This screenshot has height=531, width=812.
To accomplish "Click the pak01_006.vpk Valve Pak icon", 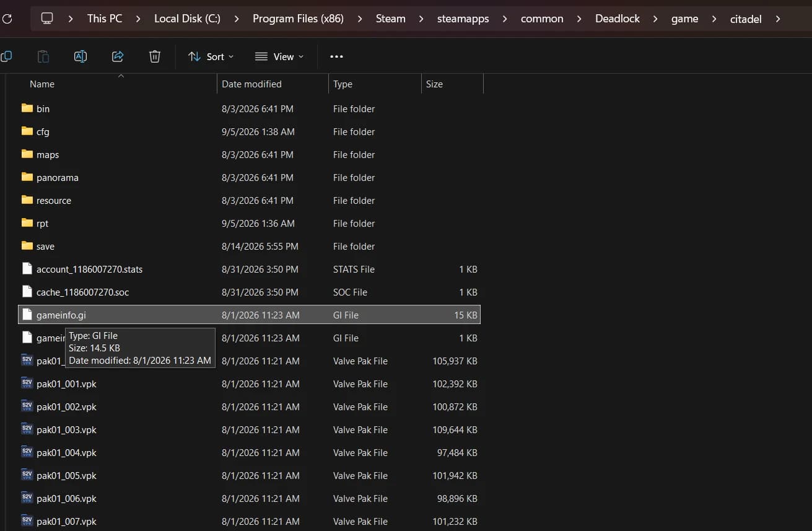I will coord(27,498).
